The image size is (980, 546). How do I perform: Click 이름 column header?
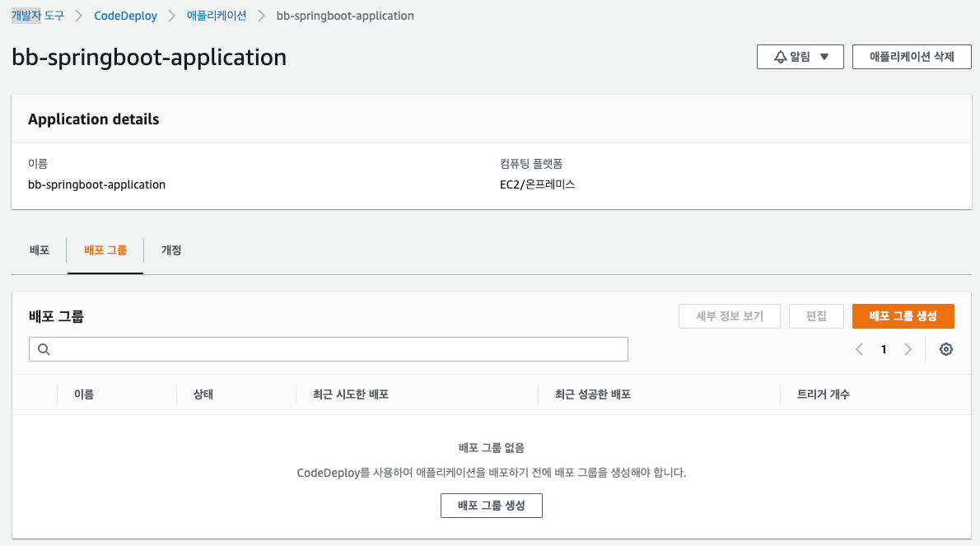point(84,394)
